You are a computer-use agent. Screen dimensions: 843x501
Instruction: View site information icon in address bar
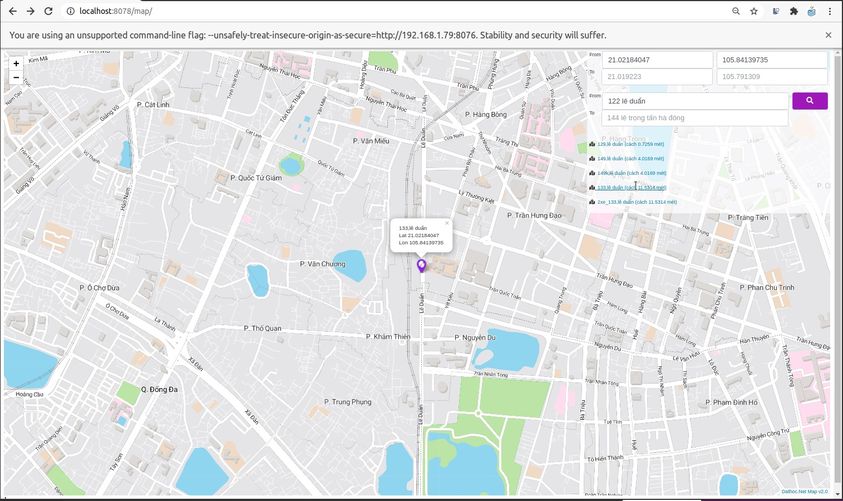pyautogui.click(x=70, y=11)
